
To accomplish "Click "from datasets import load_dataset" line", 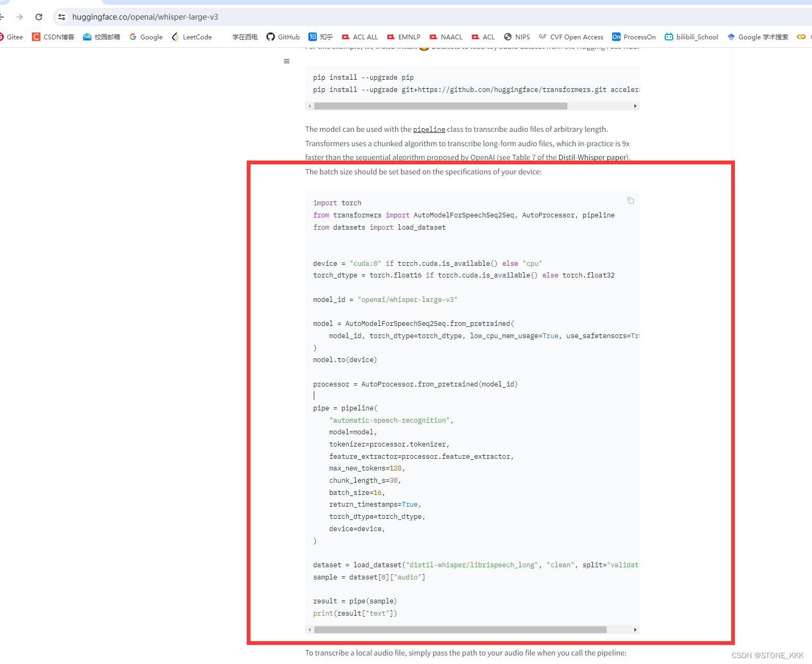I will [380, 228].
